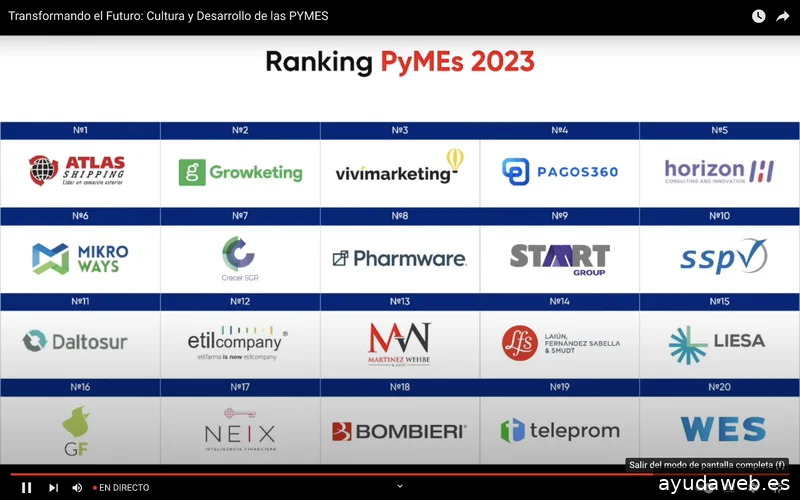Click the Atlas Shipping logo

point(77,170)
